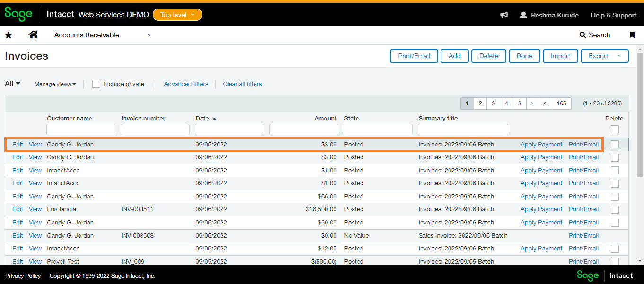Click into Customer name filter field
Screen dimensions: 644x284
(x=81, y=129)
